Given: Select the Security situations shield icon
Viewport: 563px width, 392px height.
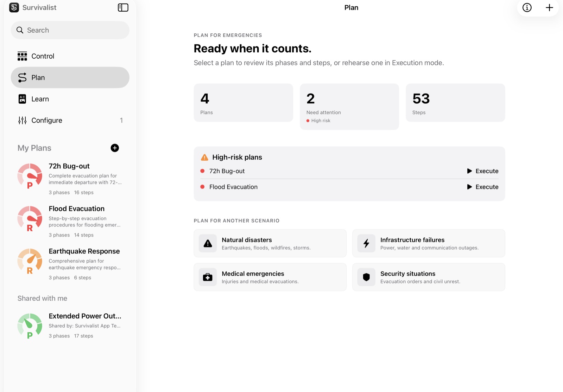Looking at the screenshot, I should pos(366,277).
